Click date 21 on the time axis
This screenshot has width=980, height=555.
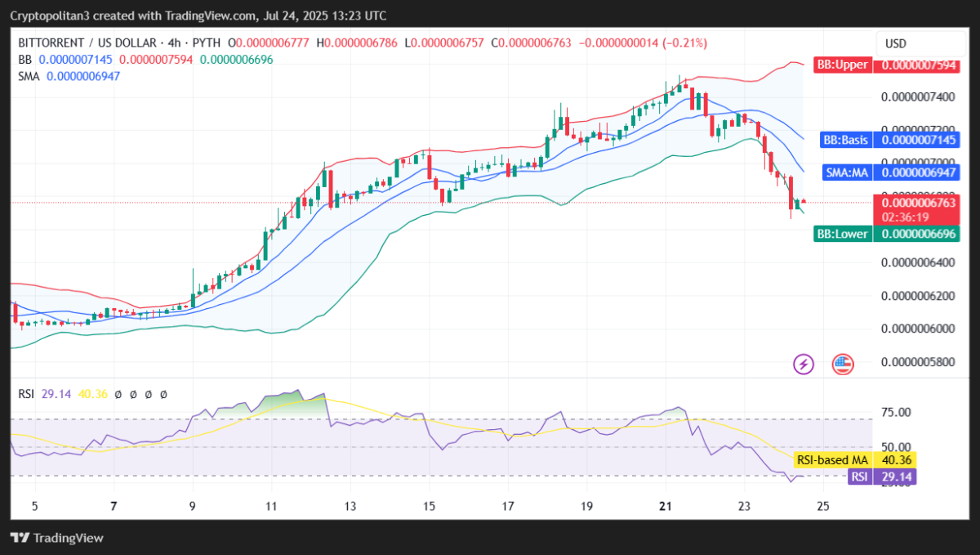665,506
